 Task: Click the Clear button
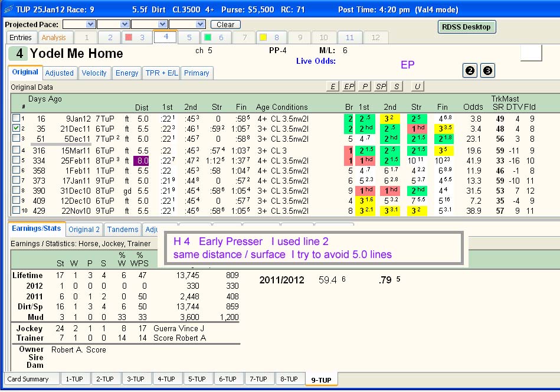point(225,24)
